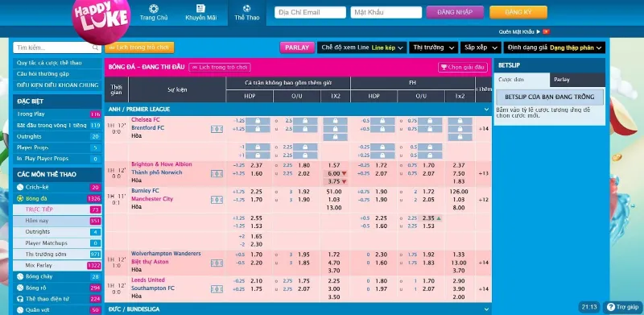Open the Trợ giúp help icon
This screenshot has height=315, width=644.
(611, 307)
